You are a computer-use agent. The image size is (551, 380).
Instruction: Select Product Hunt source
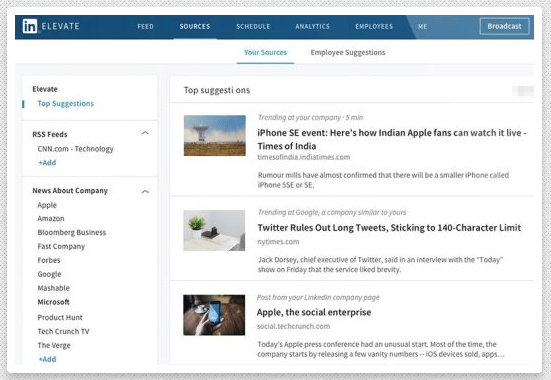tap(60, 317)
